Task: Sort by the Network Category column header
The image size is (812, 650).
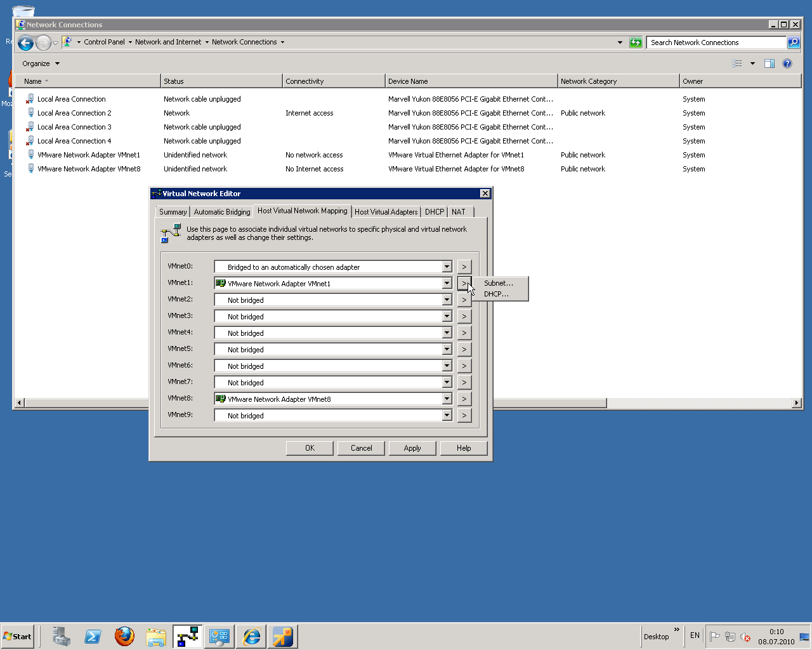Action: [619, 81]
